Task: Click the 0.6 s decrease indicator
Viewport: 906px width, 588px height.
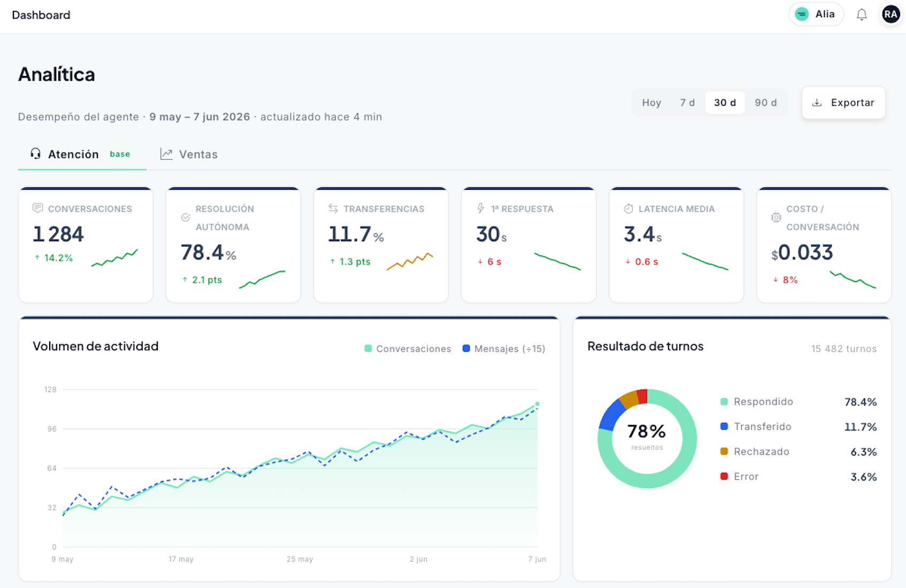Action: [642, 261]
